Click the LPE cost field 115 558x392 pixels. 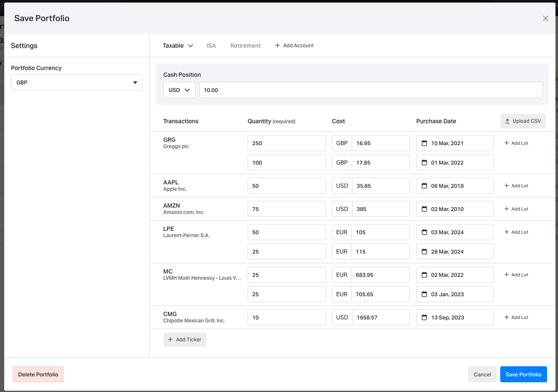(380, 251)
